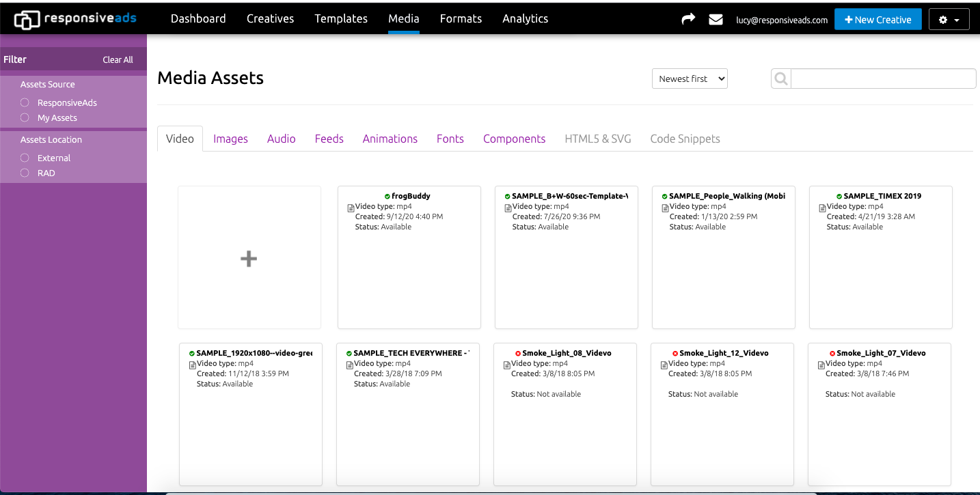Switch to the Fonts tab
The height and width of the screenshot is (495, 980).
pyautogui.click(x=450, y=139)
